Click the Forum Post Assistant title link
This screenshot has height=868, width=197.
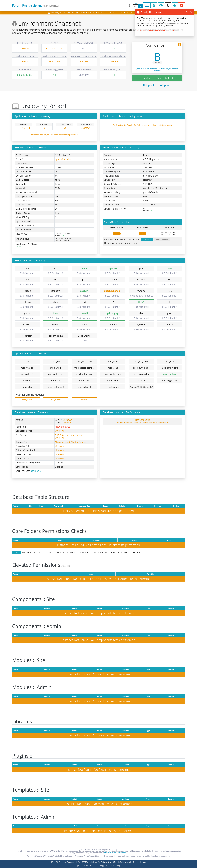tap(27, 5)
